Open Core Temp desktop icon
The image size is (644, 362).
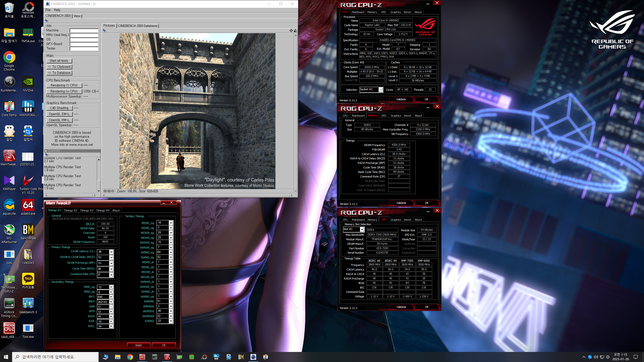(x=9, y=109)
